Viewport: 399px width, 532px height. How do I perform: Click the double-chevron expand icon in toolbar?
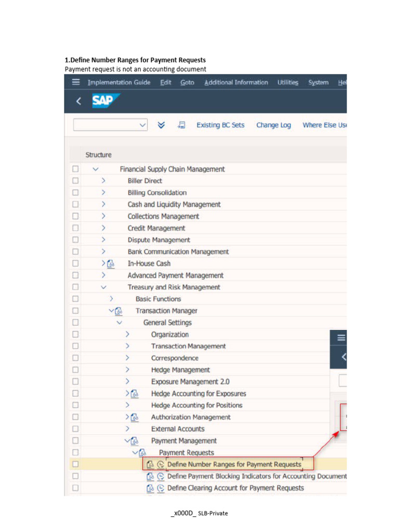(x=161, y=125)
